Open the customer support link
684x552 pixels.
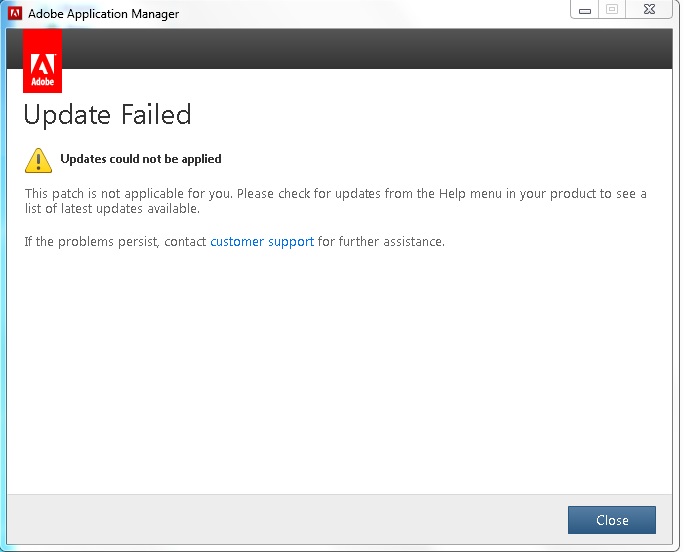click(262, 241)
